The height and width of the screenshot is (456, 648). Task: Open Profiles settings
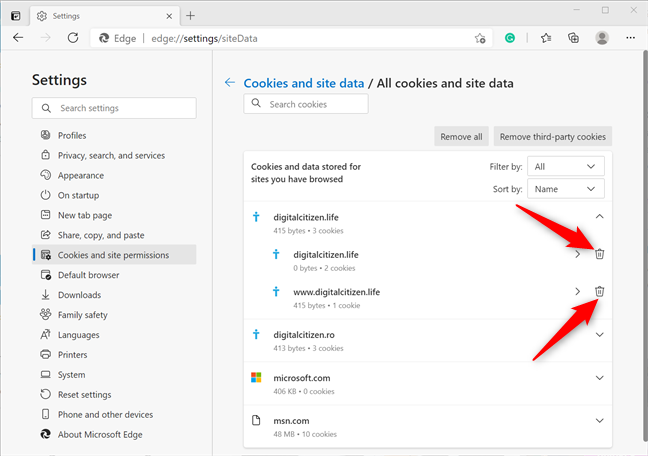point(114,135)
